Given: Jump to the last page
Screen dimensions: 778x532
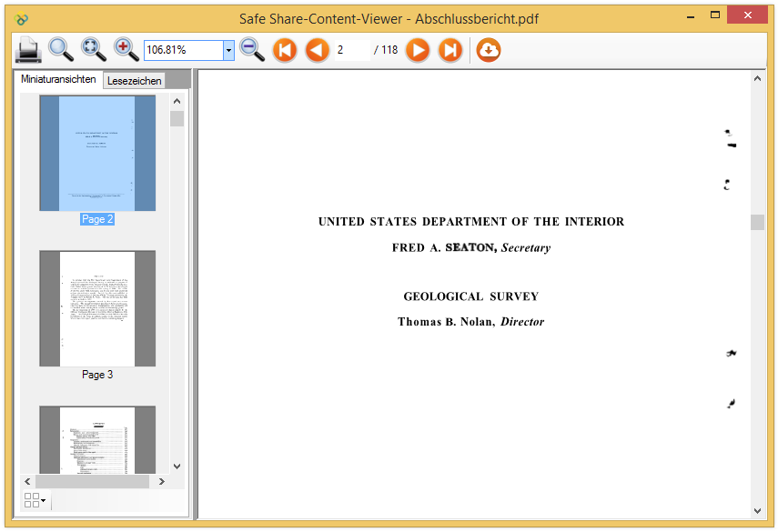Looking at the screenshot, I should (450, 50).
